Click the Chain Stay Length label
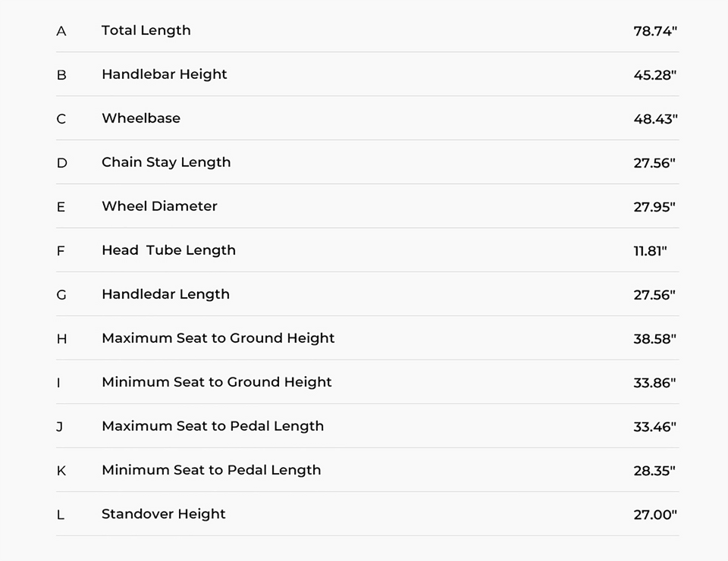This screenshot has height=561, width=728. [x=165, y=162]
